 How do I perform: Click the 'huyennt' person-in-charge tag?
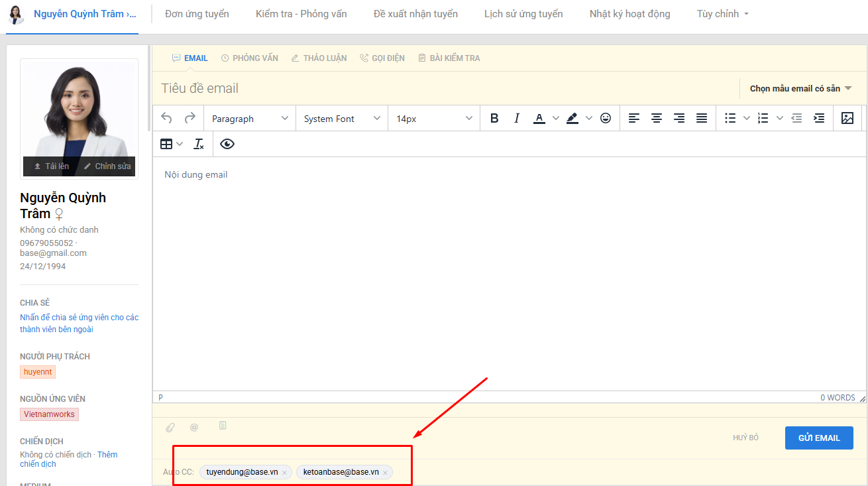(x=38, y=372)
